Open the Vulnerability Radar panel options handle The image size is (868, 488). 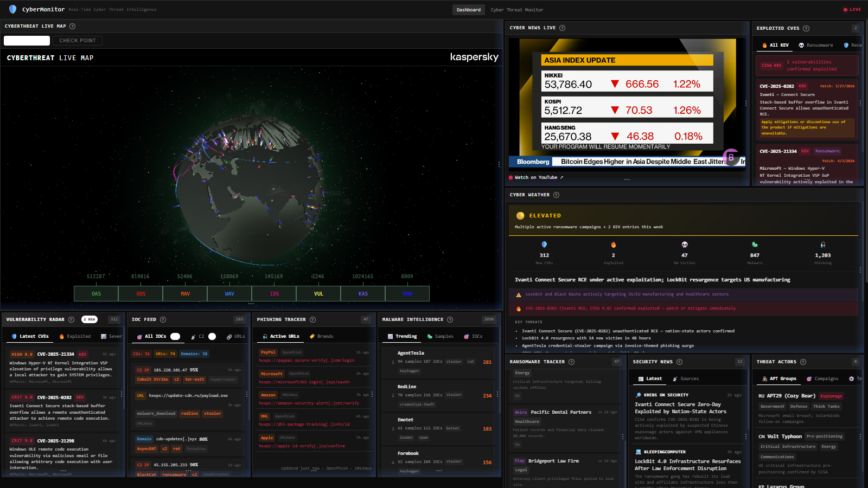point(122,394)
